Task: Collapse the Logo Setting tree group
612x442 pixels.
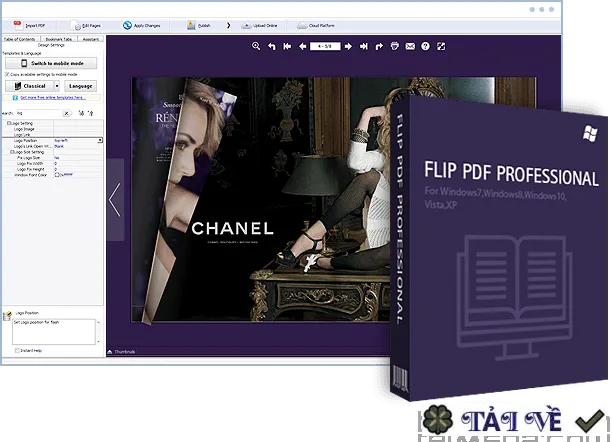Action: click(x=8, y=123)
